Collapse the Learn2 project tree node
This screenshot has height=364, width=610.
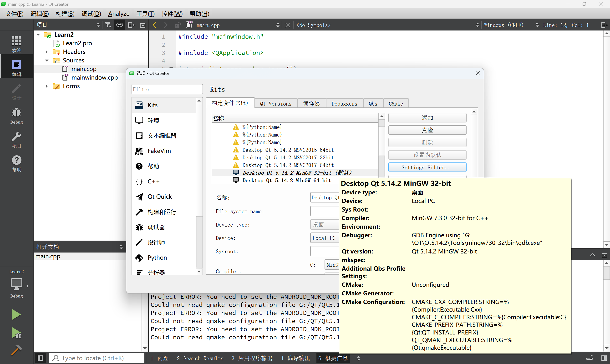coord(38,35)
